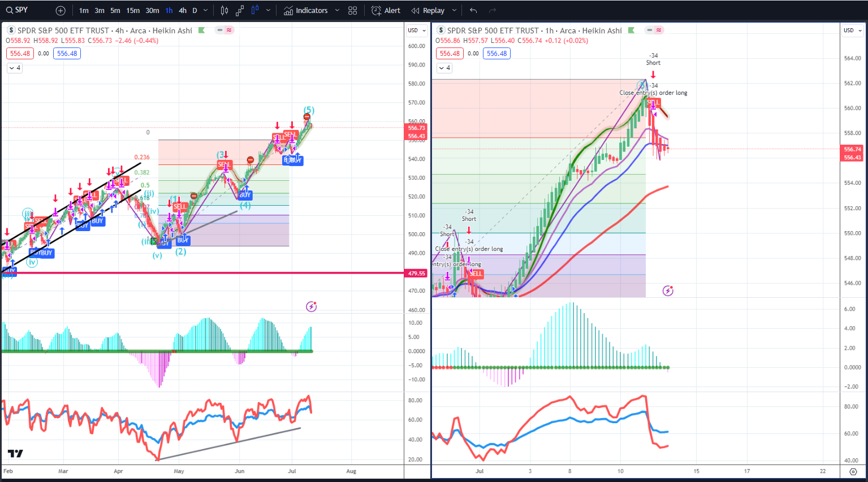Expand the Replay options dropdown

click(x=454, y=11)
